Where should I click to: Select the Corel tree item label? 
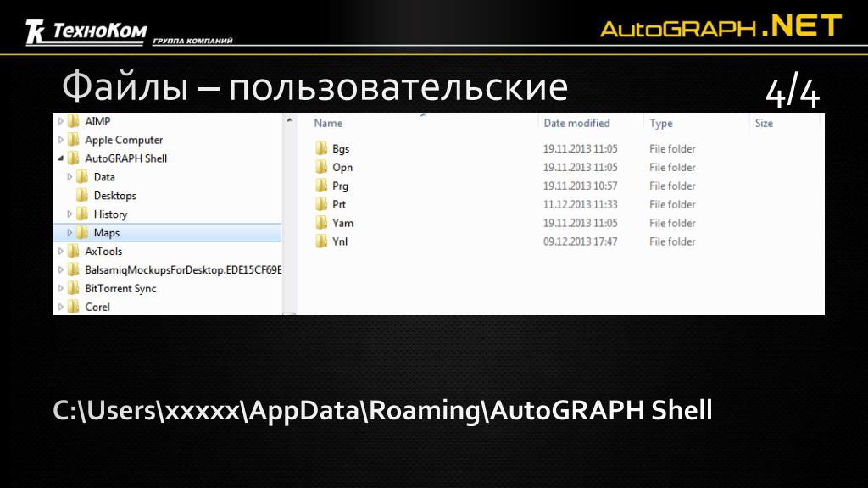[x=97, y=307]
